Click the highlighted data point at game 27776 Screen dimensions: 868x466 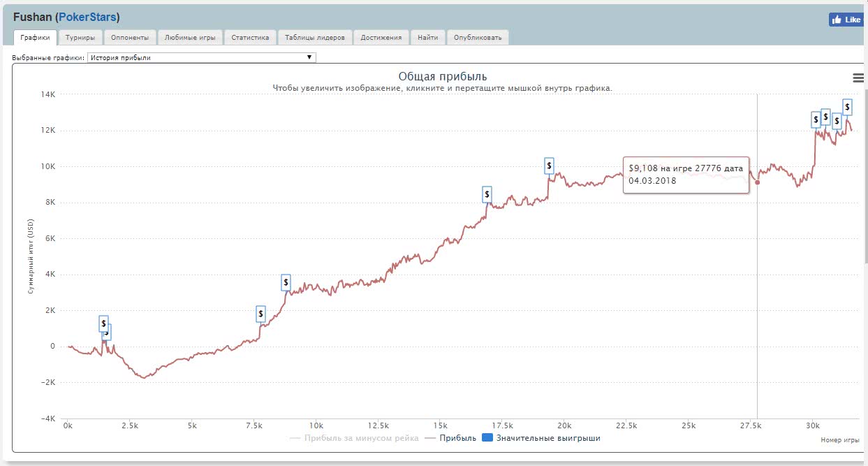point(758,182)
